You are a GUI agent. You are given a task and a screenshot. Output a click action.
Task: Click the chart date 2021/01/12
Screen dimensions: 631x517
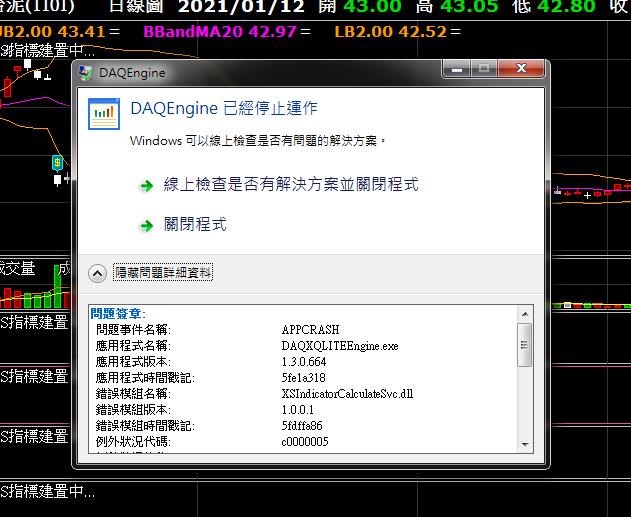tap(241, 6)
